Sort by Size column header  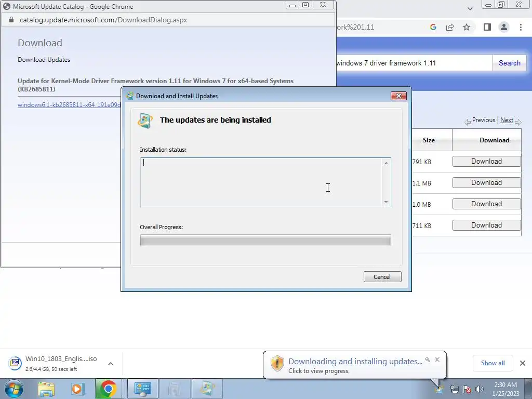(429, 140)
